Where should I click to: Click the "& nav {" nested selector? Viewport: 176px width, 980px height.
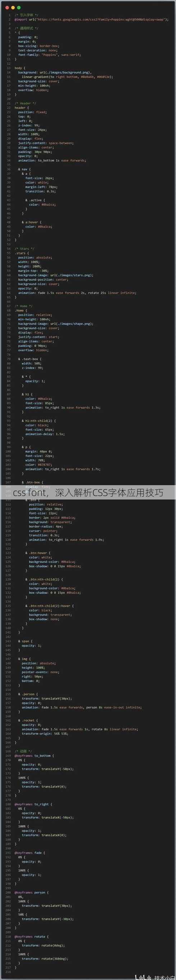pos(24,169)
